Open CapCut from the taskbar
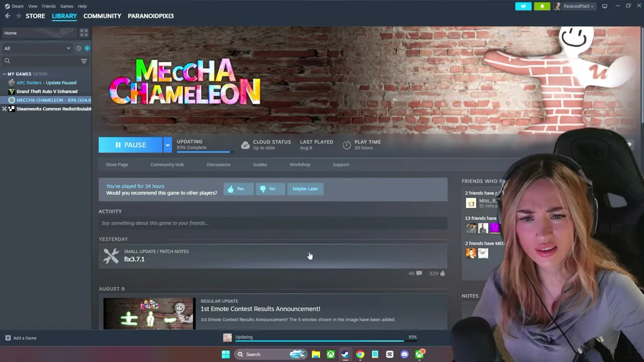This screenshot has height=362, width=644. (389, 354)
